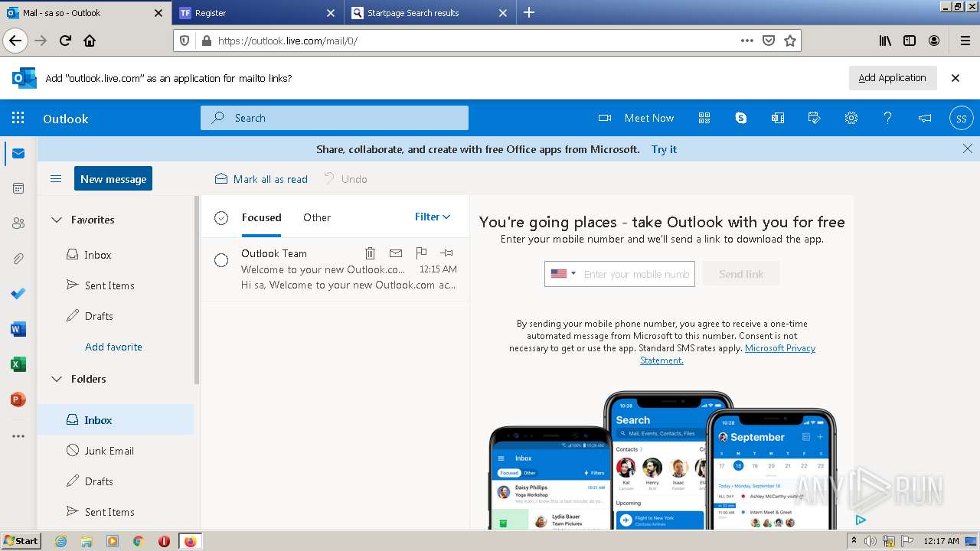Open Junk Email folder
Viewport: 980px width, 551px height.
pos(116,451)
